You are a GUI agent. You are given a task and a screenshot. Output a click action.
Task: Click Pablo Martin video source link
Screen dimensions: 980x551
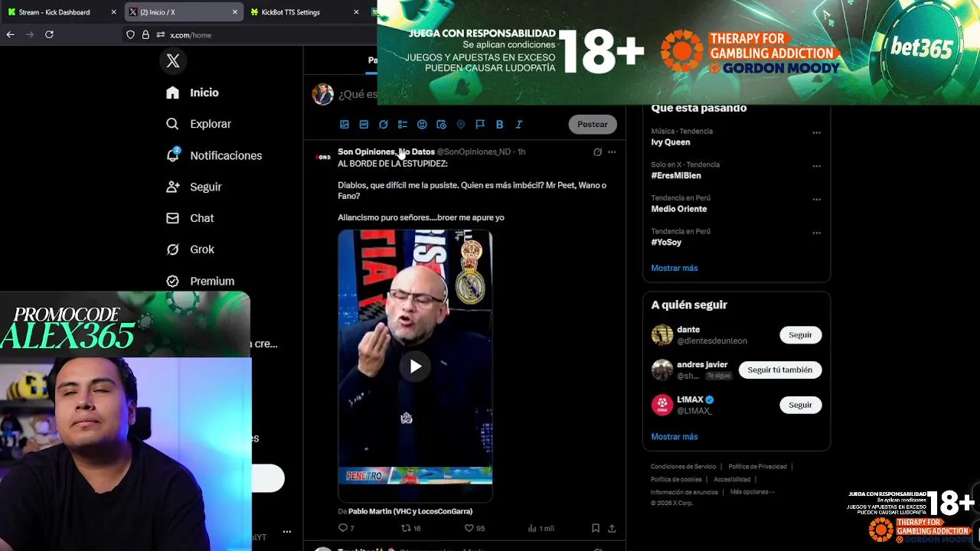click(410, 511)
